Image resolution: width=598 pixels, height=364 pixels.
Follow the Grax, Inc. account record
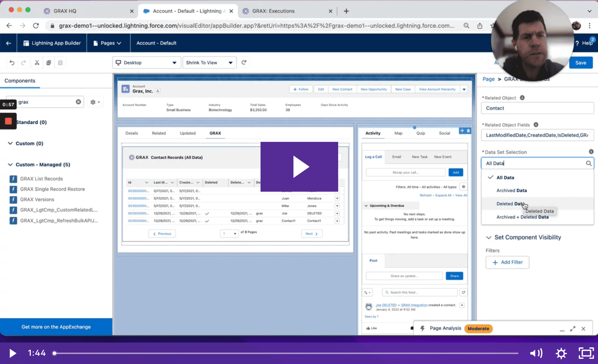300,89
